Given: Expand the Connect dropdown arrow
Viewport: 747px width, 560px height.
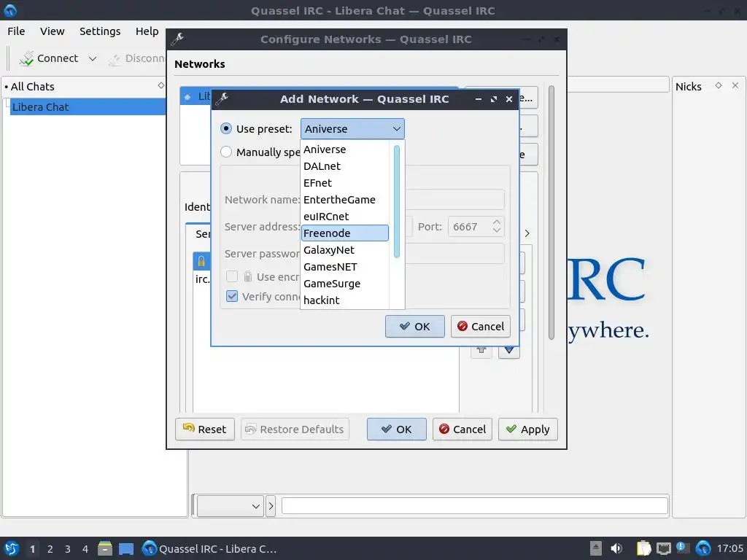Looking at the screenshot, I should [93, 58].
